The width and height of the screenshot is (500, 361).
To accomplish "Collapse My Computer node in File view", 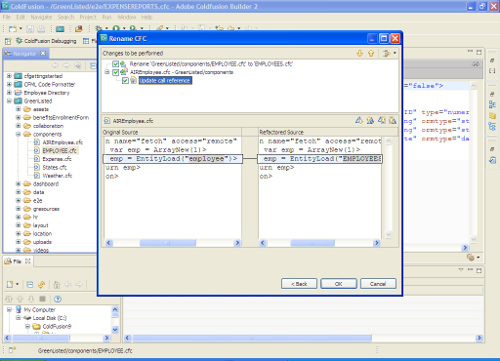I will 9,309.
